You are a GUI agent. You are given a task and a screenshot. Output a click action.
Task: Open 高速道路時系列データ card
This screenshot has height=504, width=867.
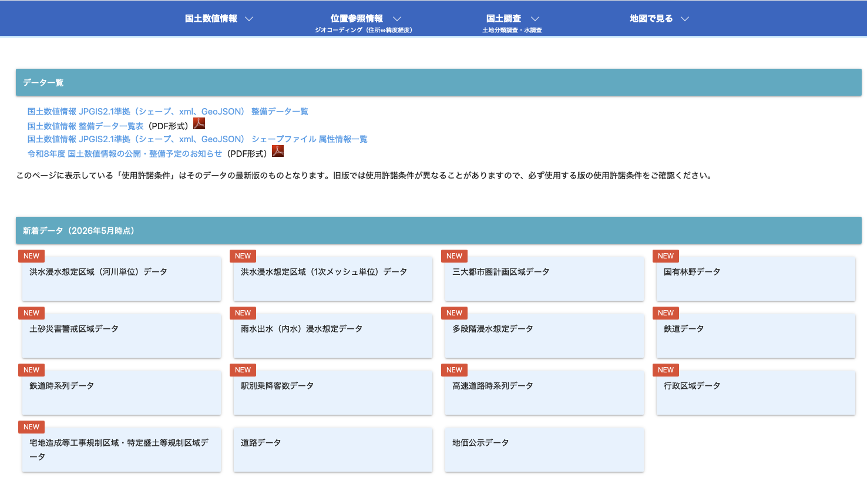click(x=545, y=393)
